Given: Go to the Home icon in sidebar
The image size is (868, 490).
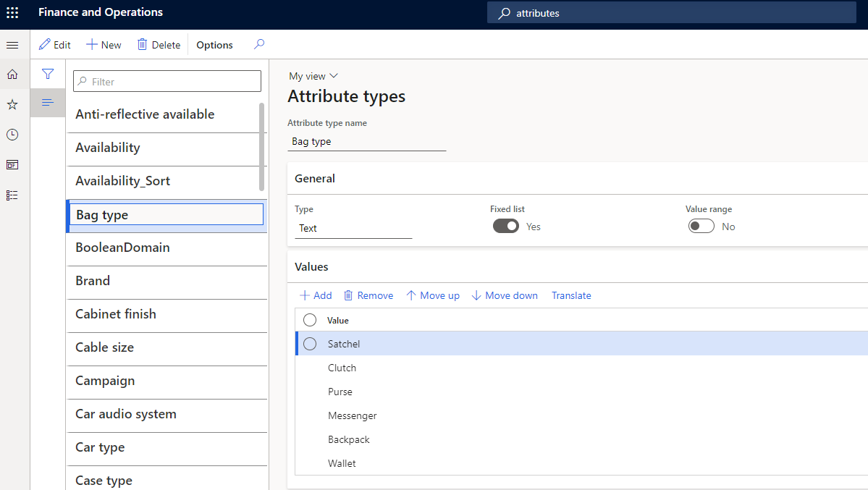Looking at the screenshot, I should pos(12,73).
